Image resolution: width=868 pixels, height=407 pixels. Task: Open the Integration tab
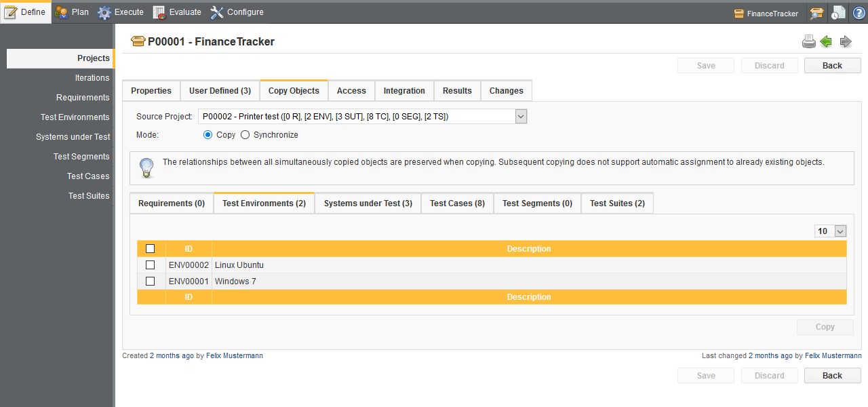tap(404, 91)
